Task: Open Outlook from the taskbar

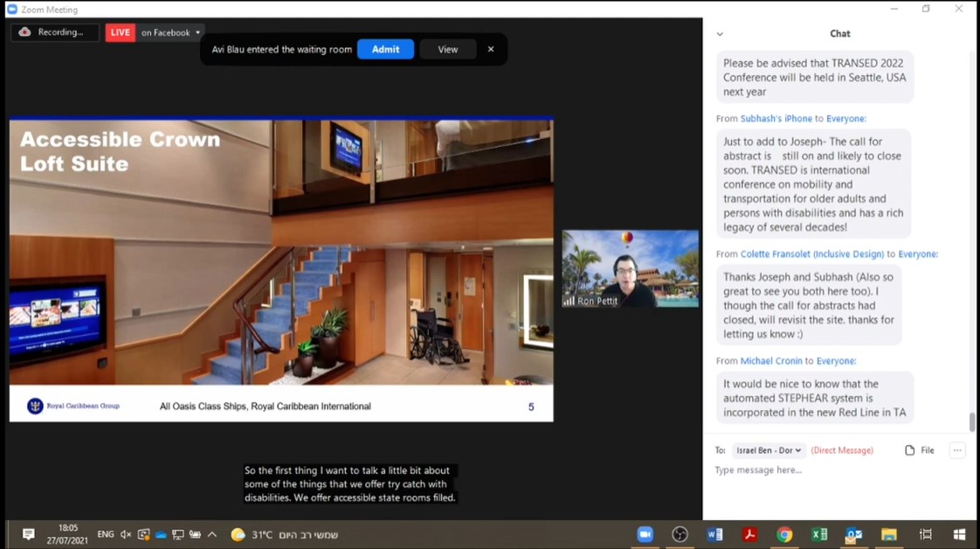Action: (x=854, y=533)
